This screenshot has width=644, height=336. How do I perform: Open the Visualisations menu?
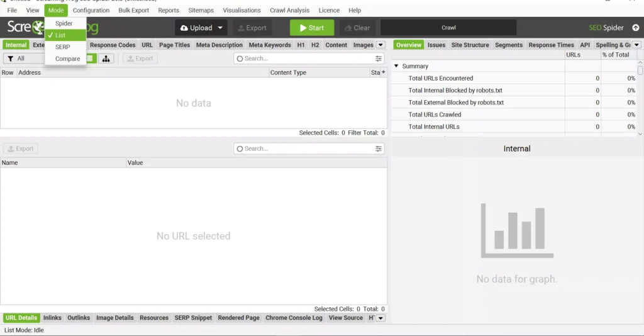pos(241,10)
